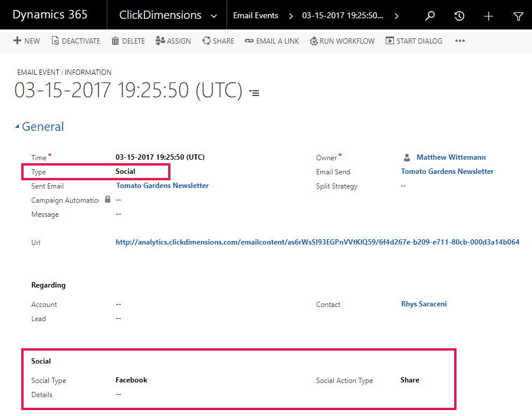Image resolution: width=532 pixels, height=416 pixels.
Task: Click the Time field value
Action: click(x=160, y=157)
